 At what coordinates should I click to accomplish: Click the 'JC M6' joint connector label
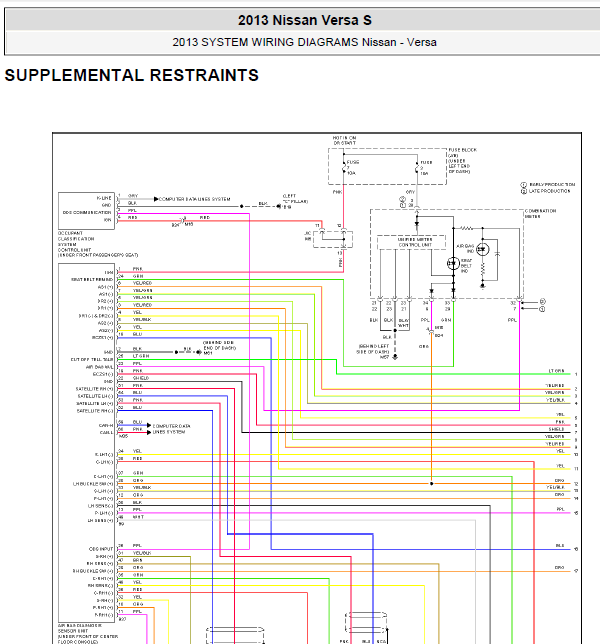[308, 236]
